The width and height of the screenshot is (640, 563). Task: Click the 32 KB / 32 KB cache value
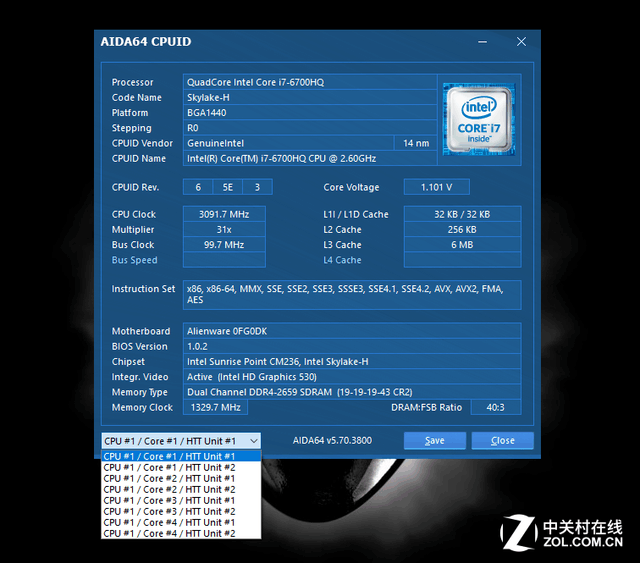pos(462,214)
